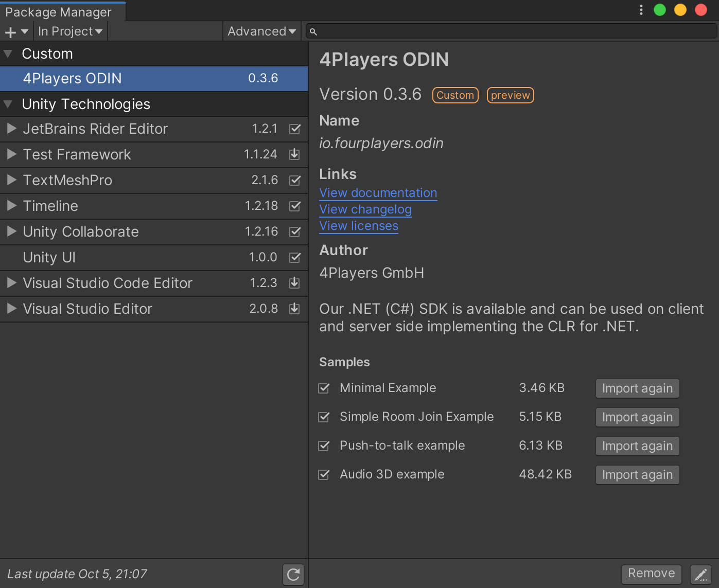
Task: Click Timeline installed check icon
Action: [295, 206]
